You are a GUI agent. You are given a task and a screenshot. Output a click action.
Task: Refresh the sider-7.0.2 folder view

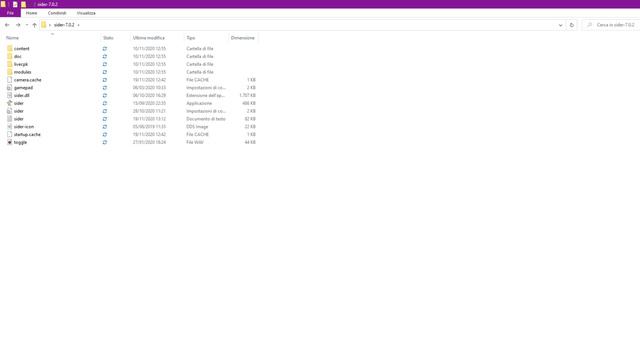571,25
